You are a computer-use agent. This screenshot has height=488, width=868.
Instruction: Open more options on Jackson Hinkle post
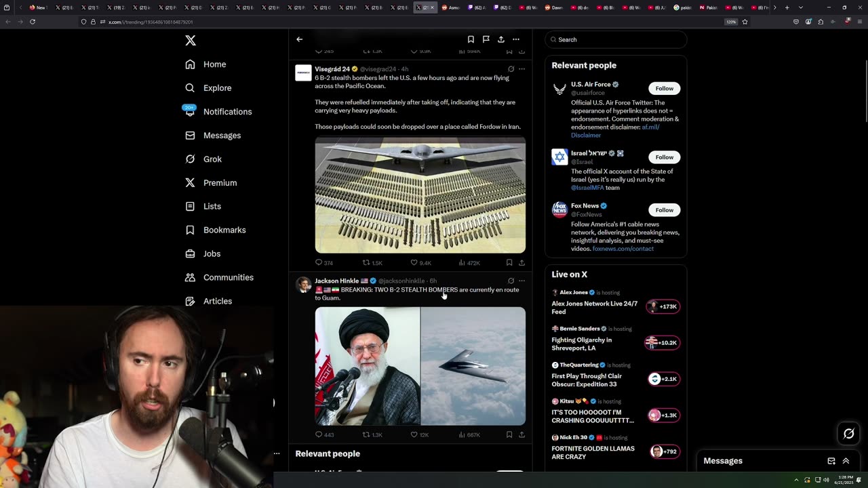[521, 281]
